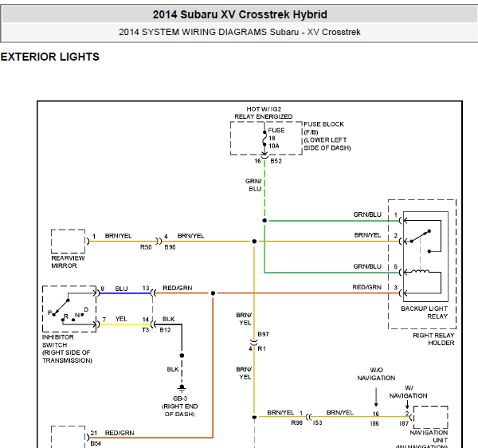Click the junction dot on the red RED/GRN wire
The height and width of the screenshot is (448, 478).
coord(213,293)
